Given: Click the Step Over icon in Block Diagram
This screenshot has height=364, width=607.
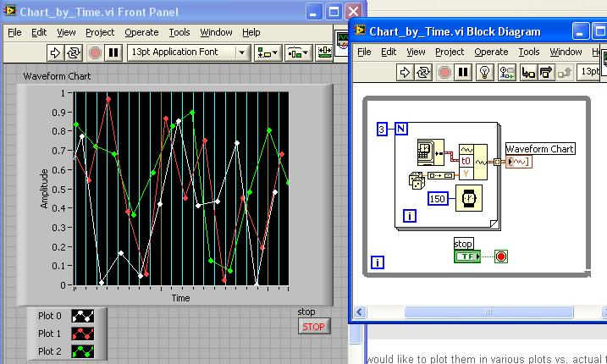Looking at the screenshot, I should (546, 72).
